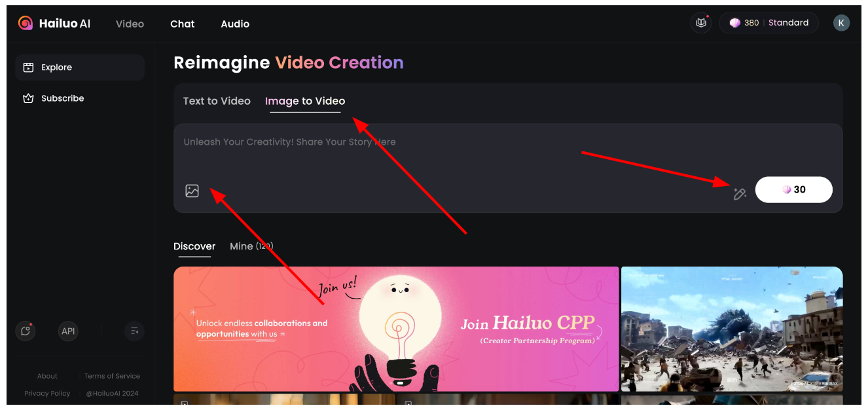Screen dimensions: 868x410
Task: Open the Chat section in top navigation
Action: tap(183, 24)
